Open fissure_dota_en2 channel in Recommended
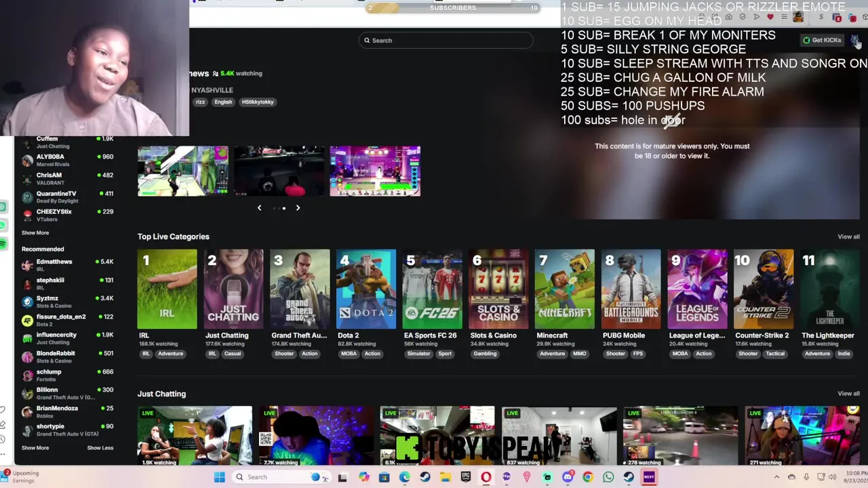The width and height of the screenshot is (868, 488). [x=68, y=319]
